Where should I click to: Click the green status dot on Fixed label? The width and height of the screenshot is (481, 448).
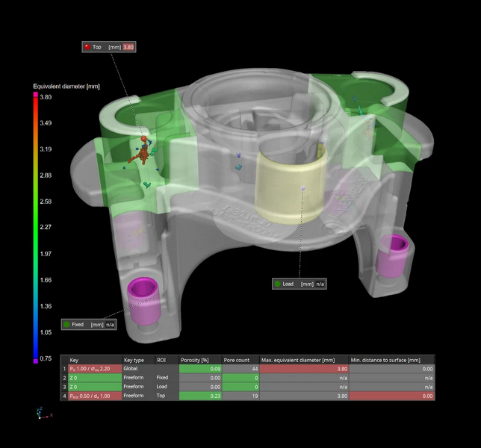(66, 325)
